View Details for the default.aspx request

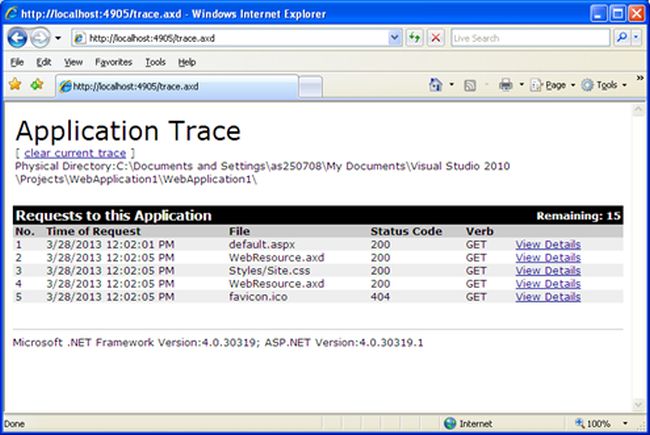(547, 244)
